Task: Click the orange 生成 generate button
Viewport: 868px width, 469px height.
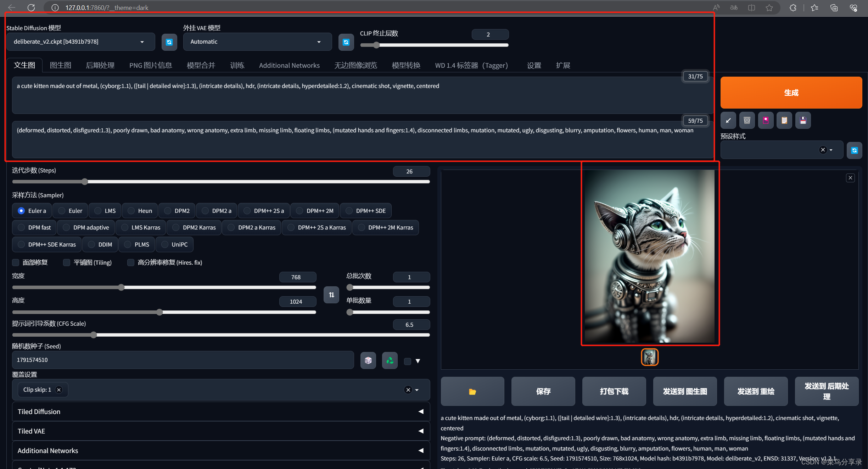Action: pyautogui.click(x=791, y=93)
